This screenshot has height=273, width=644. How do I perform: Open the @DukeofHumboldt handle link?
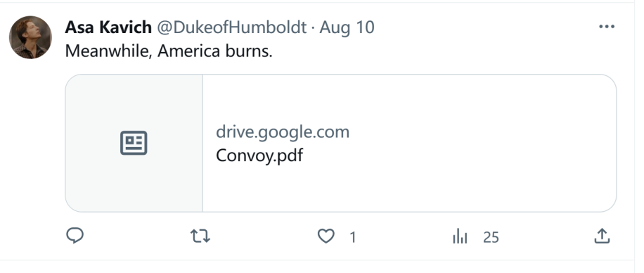(x=232, y=27)
